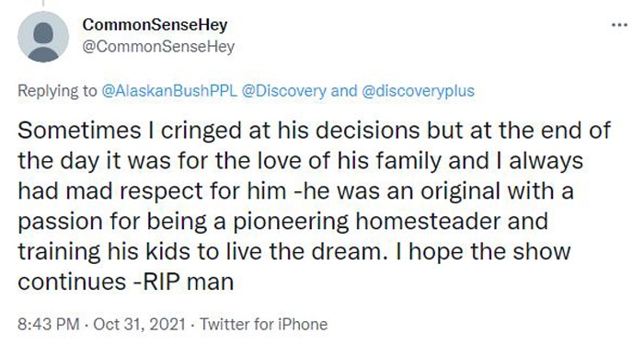
Task: Open the @Discovery mention link
Action: (x=284, y=91)
